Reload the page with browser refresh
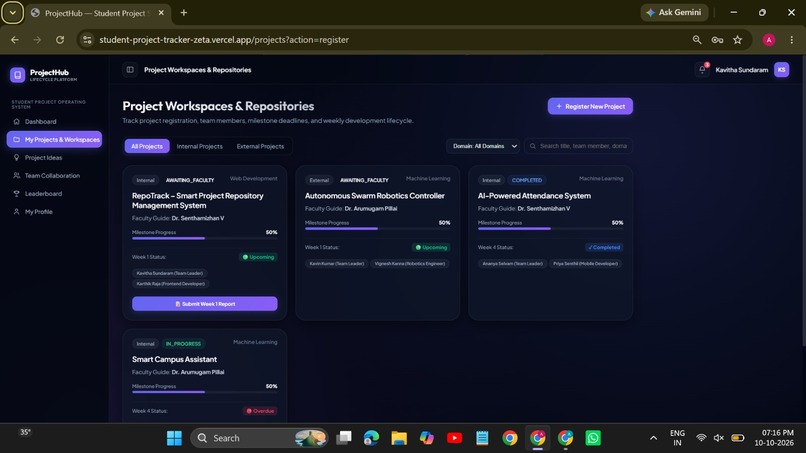Viewport: 806px width, 453px height. tap(60, 40)
